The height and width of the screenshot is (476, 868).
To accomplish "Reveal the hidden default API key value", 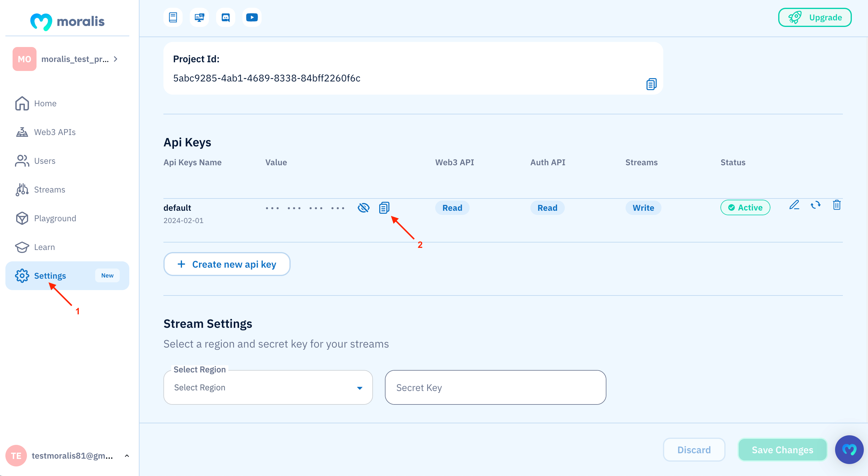I will click(364, 208).
